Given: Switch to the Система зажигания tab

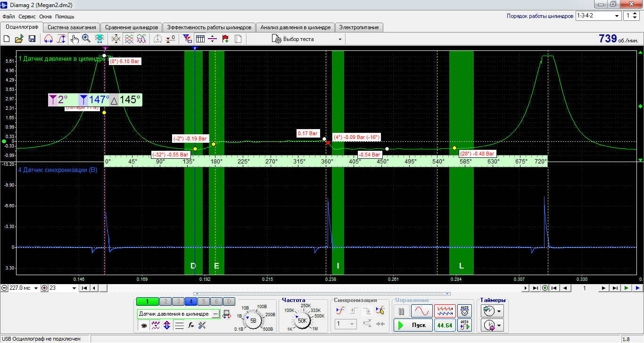Looking at the screenshot, I should [x=72, y=27].
